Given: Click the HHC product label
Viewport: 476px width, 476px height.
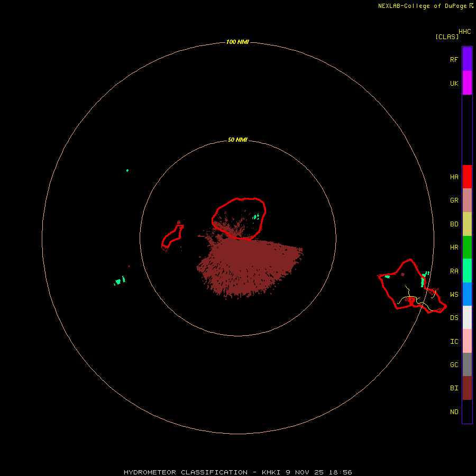Looking at the screenshot, I should pos(464,32).
